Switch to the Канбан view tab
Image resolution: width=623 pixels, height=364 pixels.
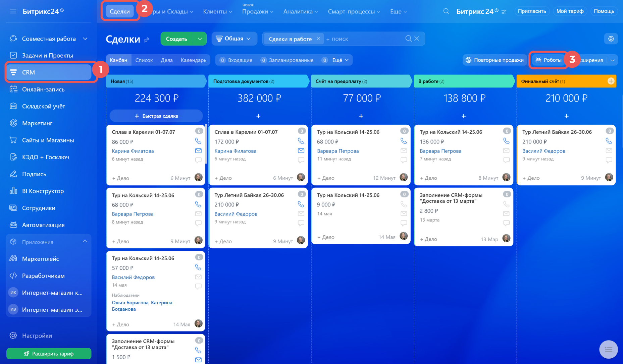tap(118, 60)
